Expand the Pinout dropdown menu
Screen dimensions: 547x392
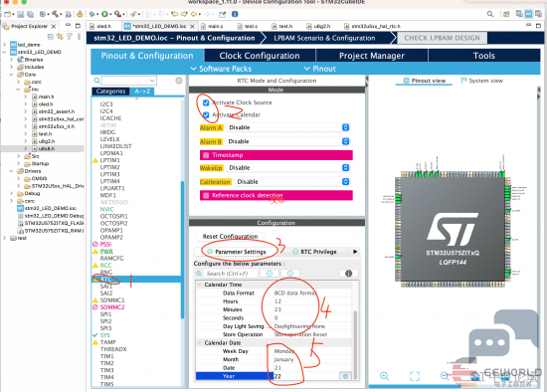(320, 69)
